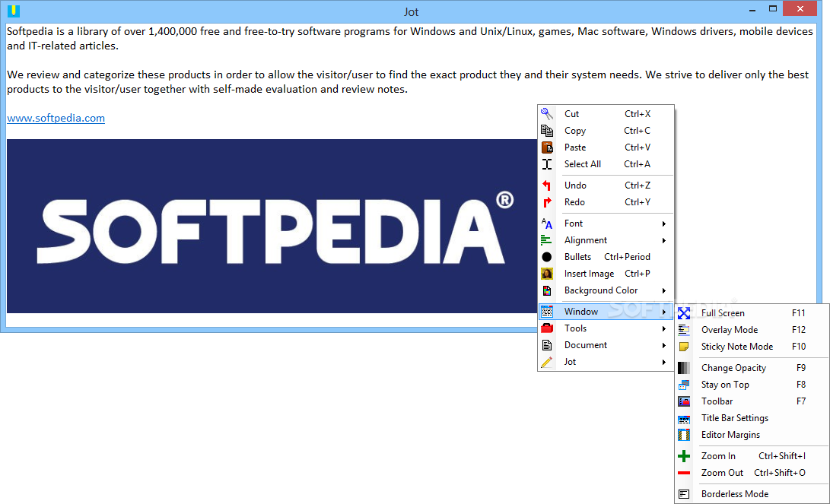
Task: Click the Copy pages icon
Action: click(547, 131)
